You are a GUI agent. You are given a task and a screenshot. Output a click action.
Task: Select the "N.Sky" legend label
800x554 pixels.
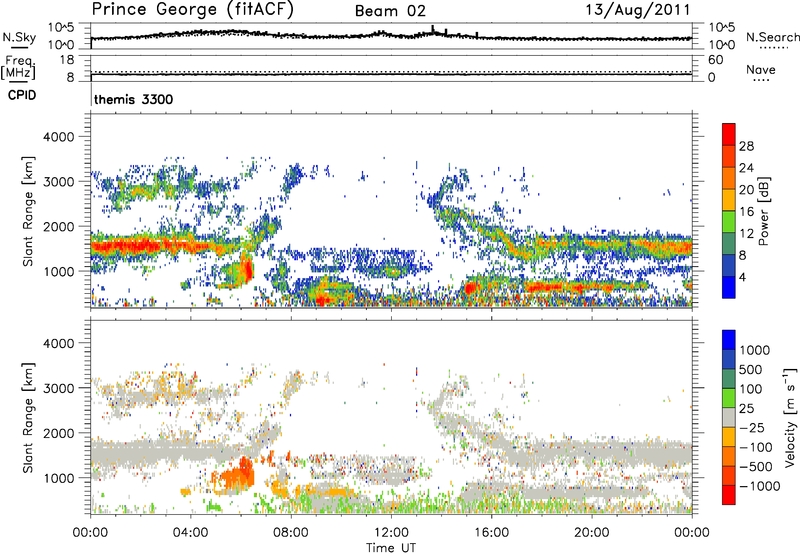[x=19, y=37]
